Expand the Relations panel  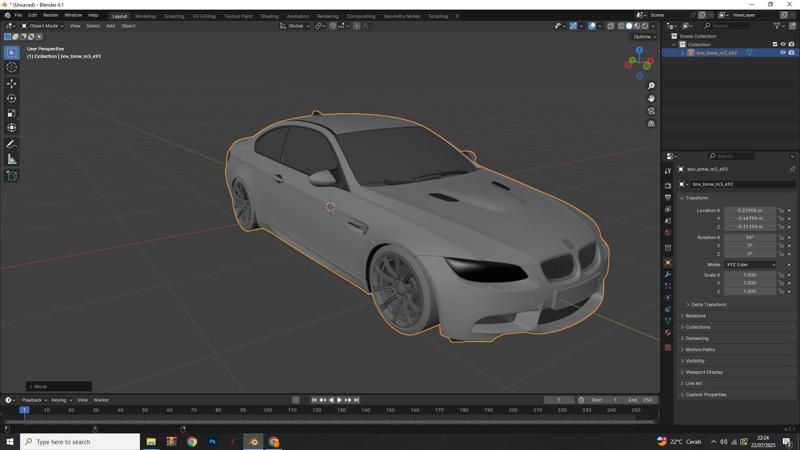pos(695,316)
